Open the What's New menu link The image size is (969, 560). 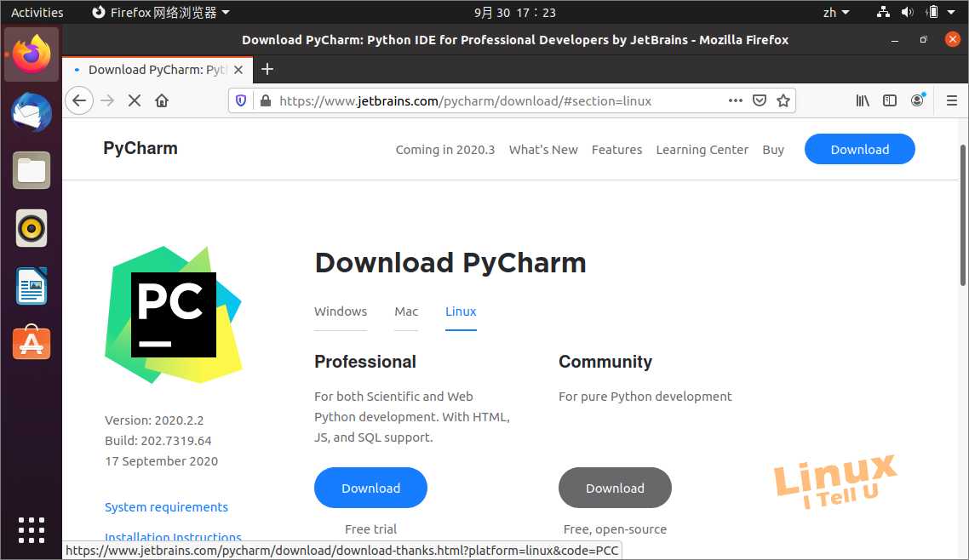(x=543, y=150)
